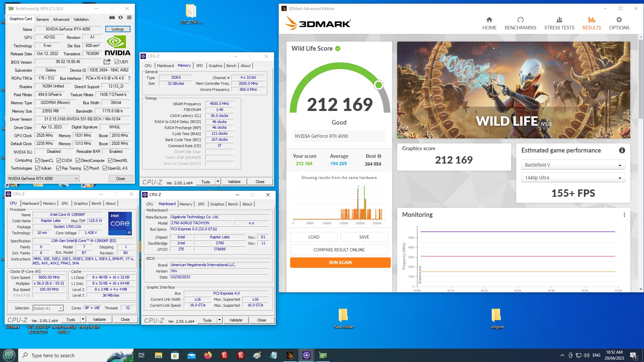Toggle the DirectCompute checkbox
This screenshot has height=362, width=644.
point(78,161)
